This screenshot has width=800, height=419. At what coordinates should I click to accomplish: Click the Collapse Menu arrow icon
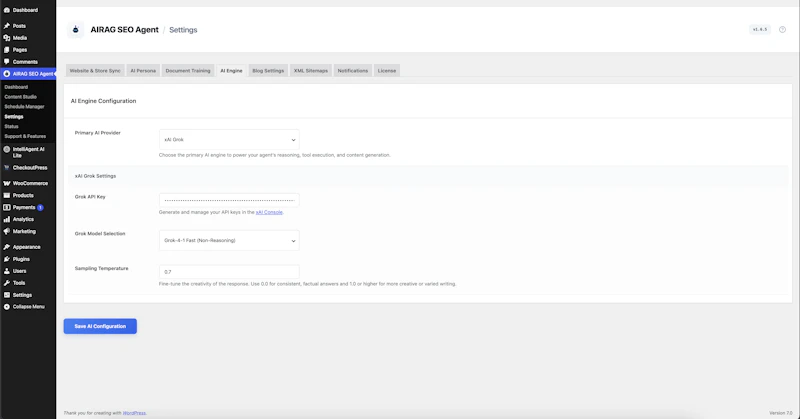(x=7, y=307)
